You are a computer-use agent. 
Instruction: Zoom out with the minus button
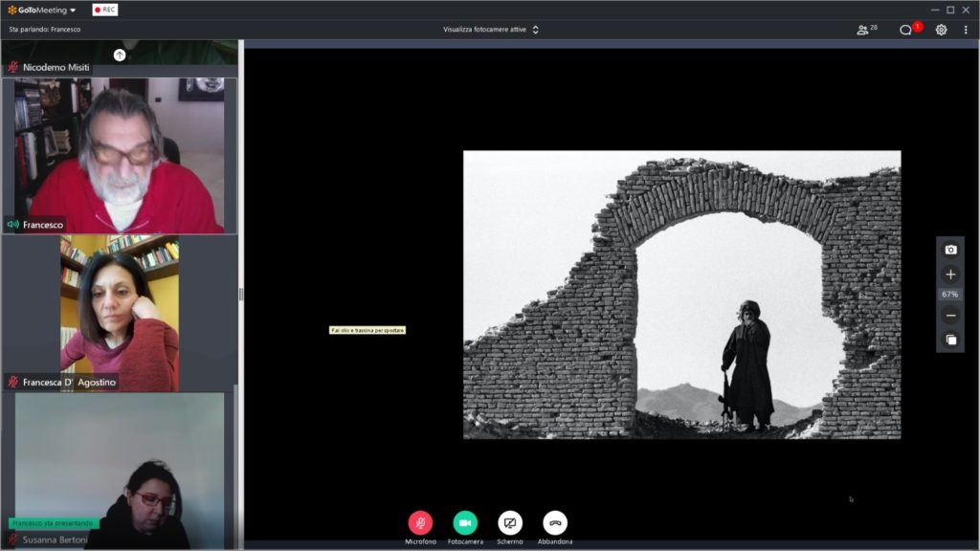click(x=950, y=316)
